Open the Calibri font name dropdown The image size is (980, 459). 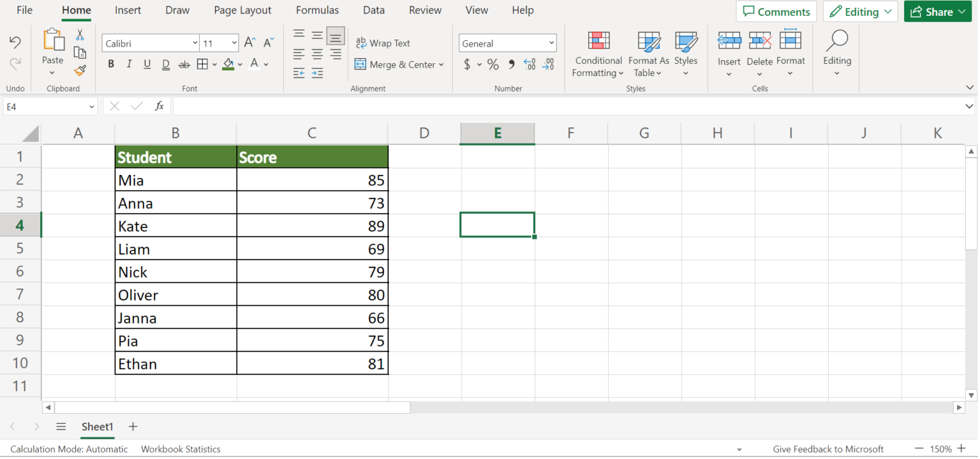point(195,43)
